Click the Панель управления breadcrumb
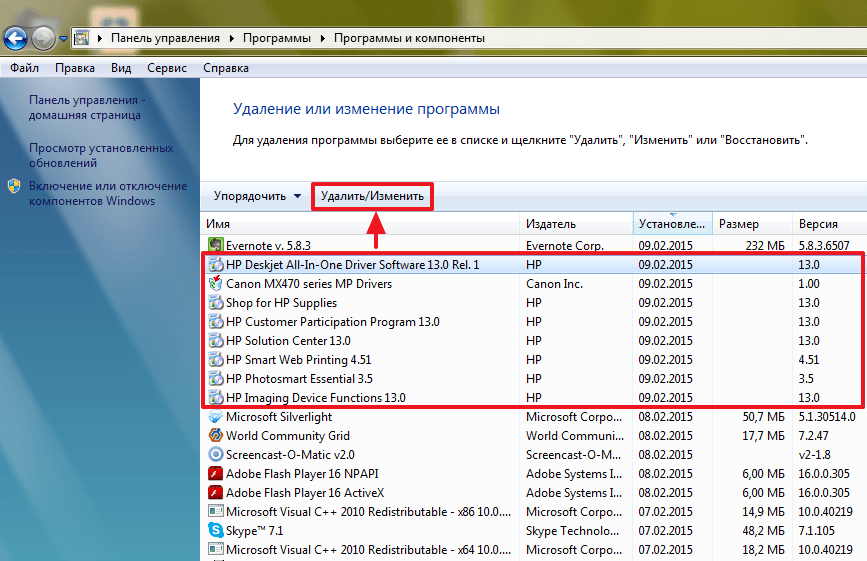Viewport: 867px width, 561px height. [x=165, y=38]
